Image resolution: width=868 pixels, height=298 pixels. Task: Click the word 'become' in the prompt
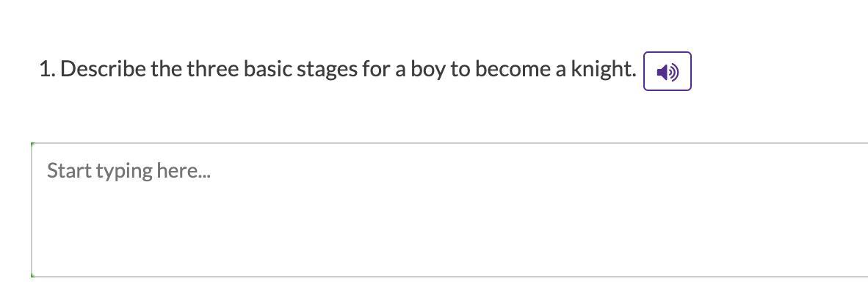[510, 70]
